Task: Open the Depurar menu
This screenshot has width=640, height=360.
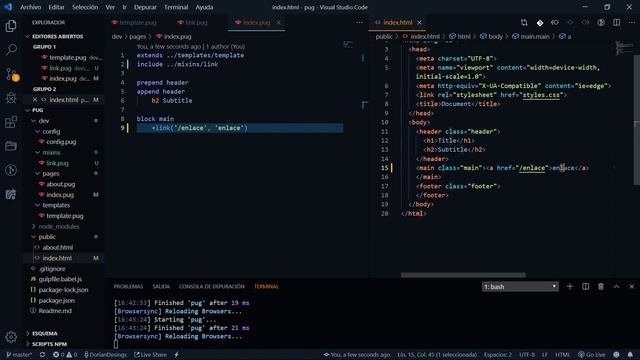Action: (x=145, y=7)
